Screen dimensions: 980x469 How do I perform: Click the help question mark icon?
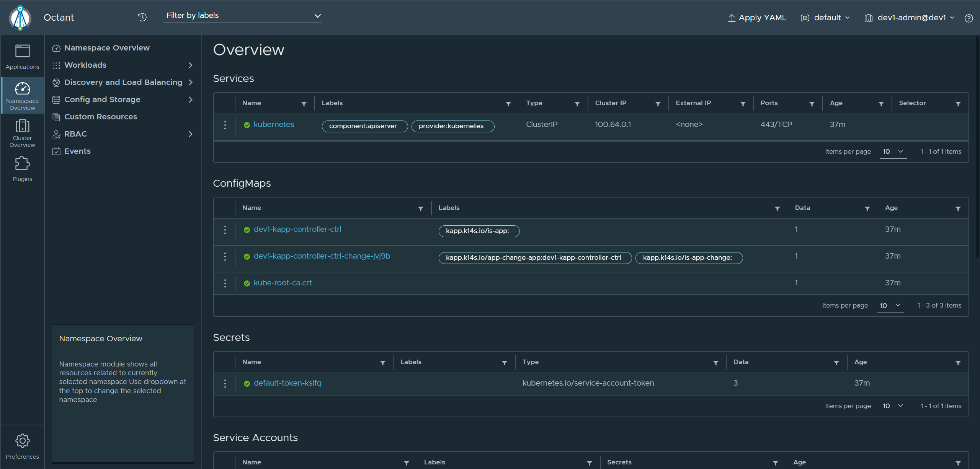[969, 18]
